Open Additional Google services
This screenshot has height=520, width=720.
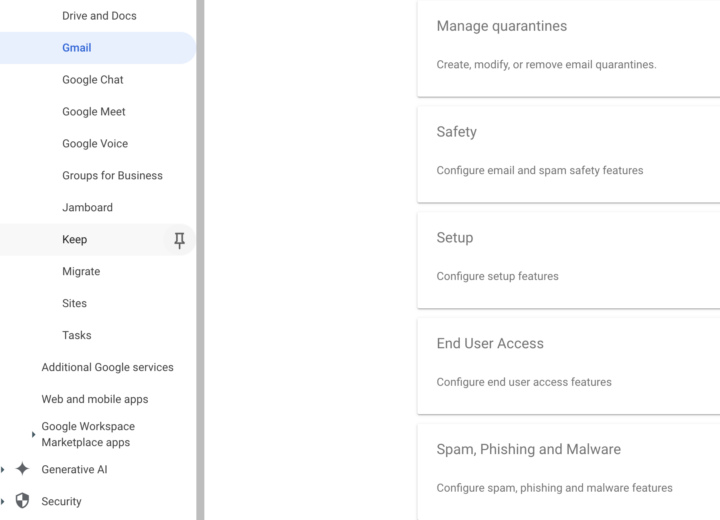click(107, 367)
